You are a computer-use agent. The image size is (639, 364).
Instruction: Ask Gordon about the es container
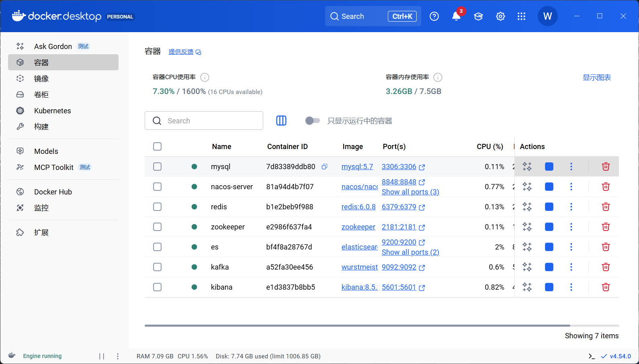(527, 247)
